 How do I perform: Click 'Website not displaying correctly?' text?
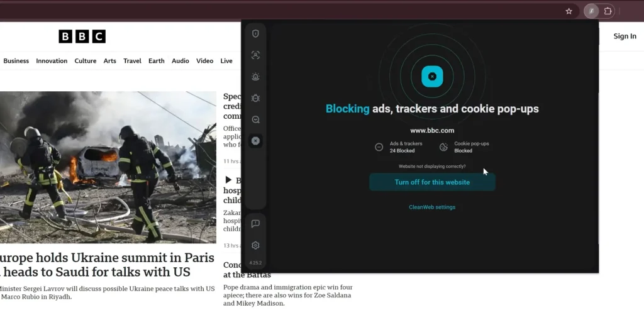(432, 167)
